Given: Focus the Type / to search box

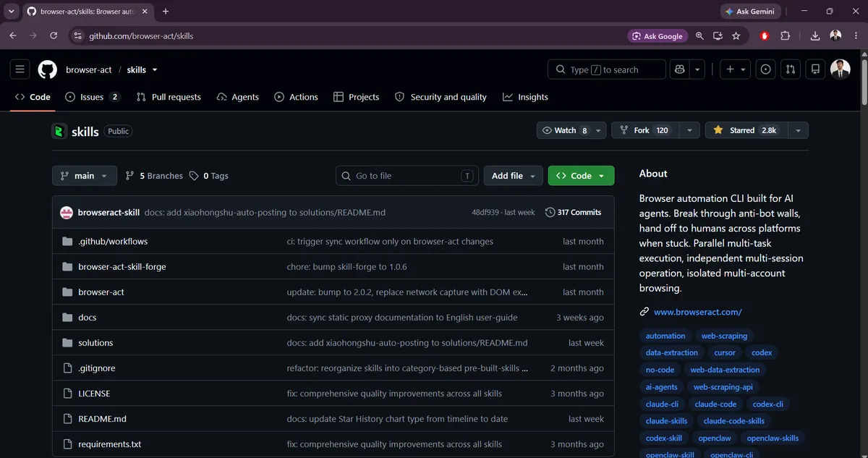Looking at the screenshot, I should pos(607,69).
